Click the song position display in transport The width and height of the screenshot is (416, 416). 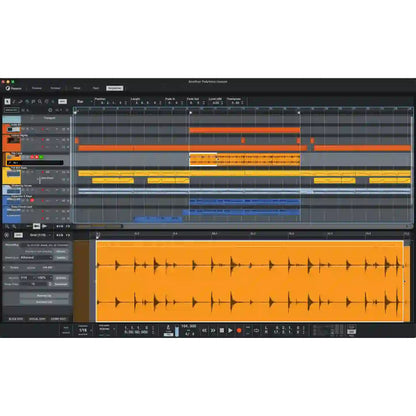[137, 330]
